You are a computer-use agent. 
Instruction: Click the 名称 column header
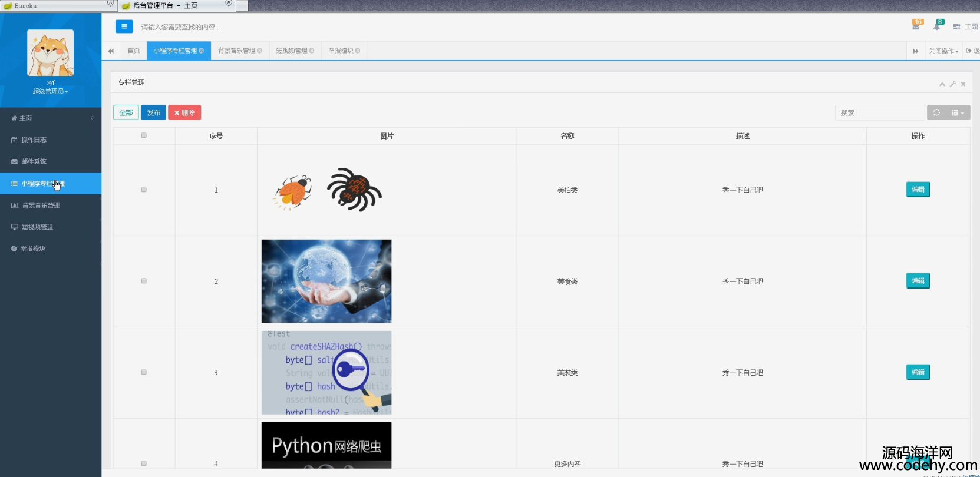[567, 136]
